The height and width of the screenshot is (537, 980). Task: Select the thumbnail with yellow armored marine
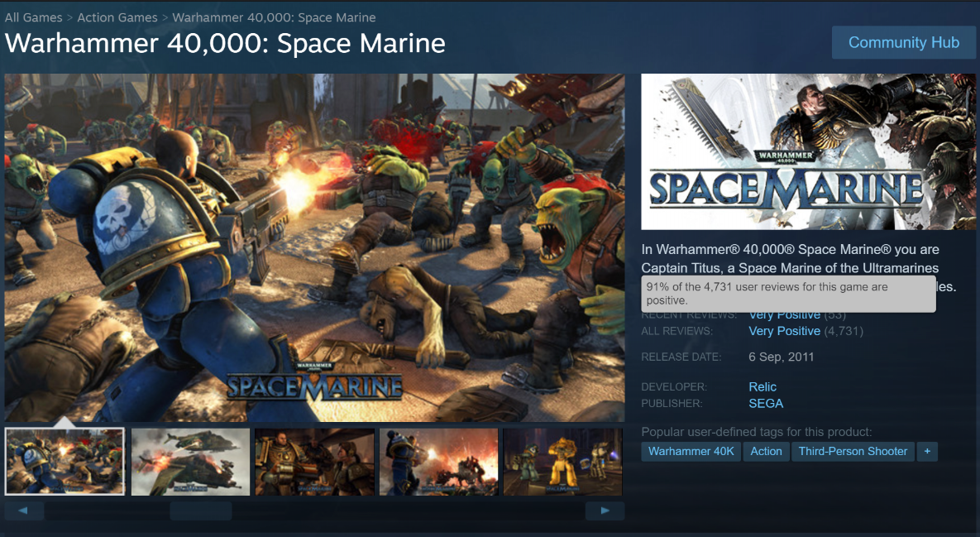click(x=563, y=462)
